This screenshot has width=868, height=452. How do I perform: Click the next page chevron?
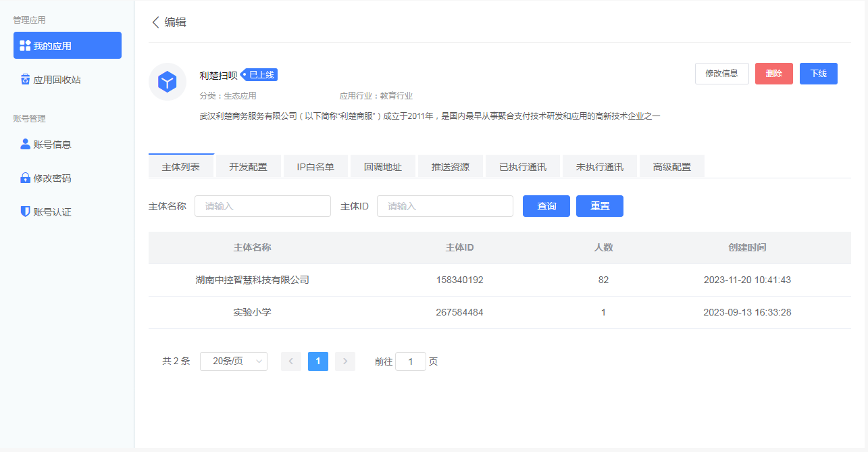coord(344,361)
